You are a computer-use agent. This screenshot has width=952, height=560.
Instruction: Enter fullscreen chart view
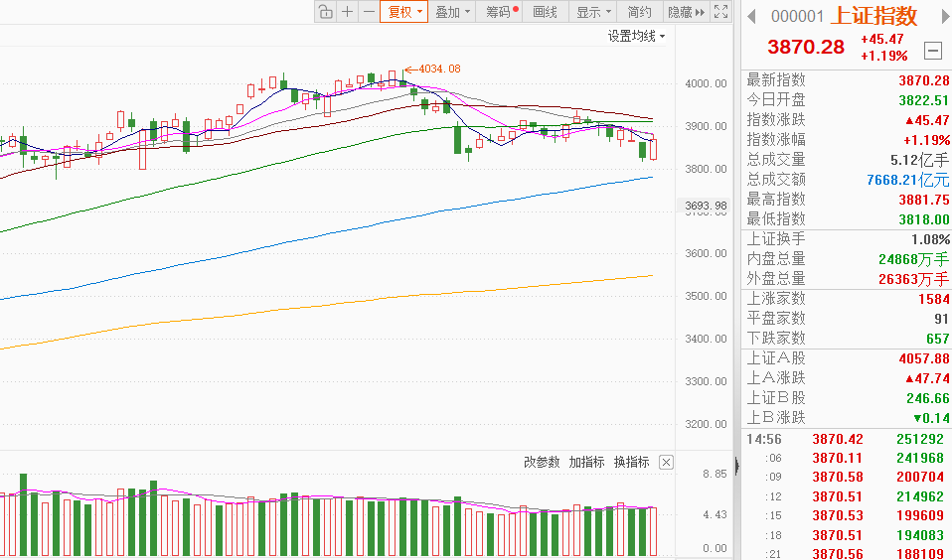point(722,12)
